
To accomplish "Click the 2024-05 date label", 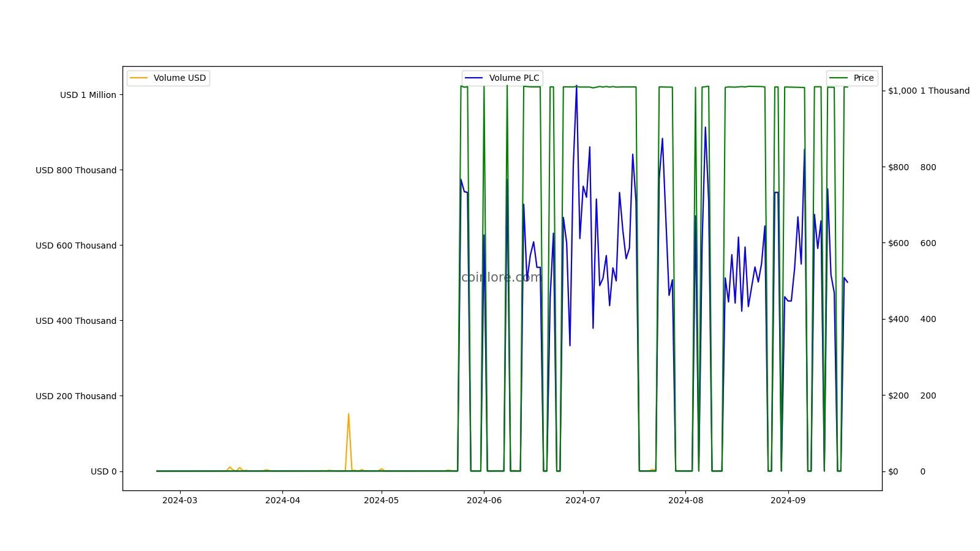I will click(x=382, y=500).
